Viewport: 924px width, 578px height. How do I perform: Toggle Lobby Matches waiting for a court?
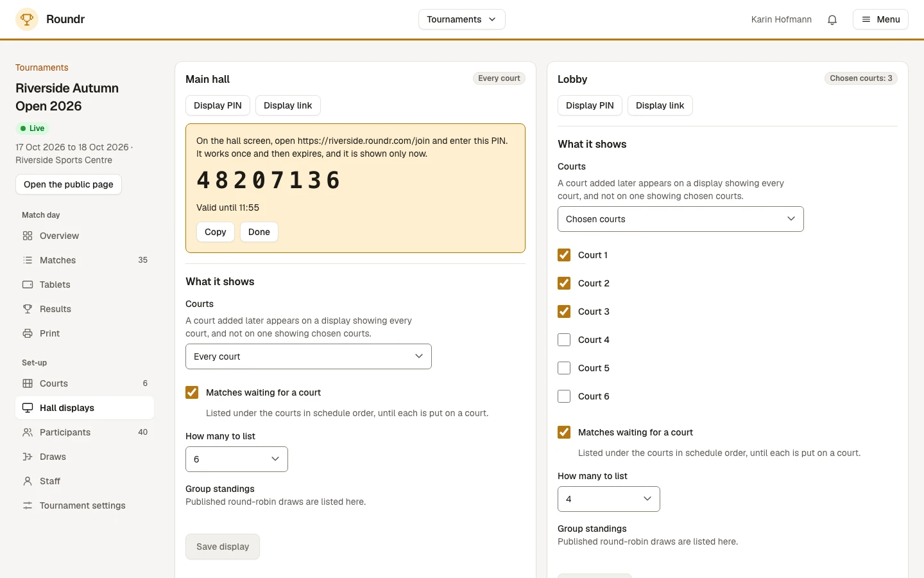564,432
